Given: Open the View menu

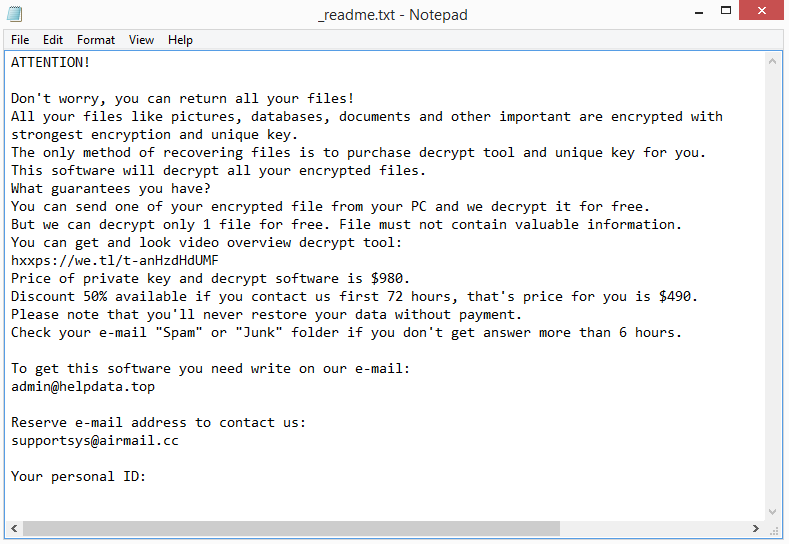Looking at the screenshot, I should click(x=141, y=40).
